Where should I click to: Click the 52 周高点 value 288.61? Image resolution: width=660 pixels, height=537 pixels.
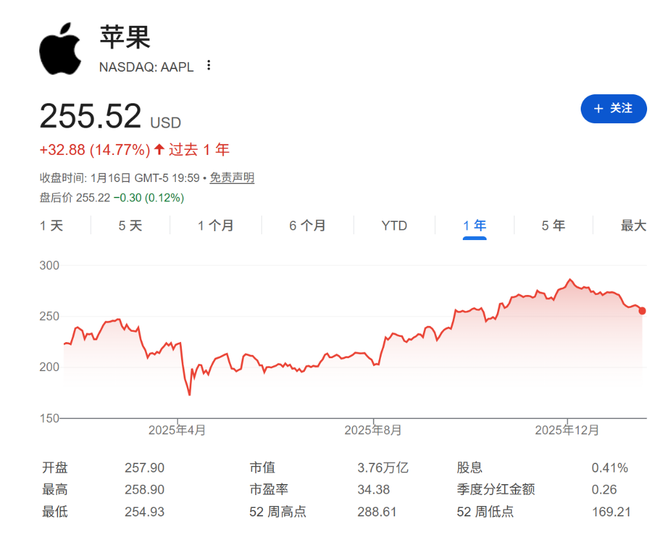377,512
